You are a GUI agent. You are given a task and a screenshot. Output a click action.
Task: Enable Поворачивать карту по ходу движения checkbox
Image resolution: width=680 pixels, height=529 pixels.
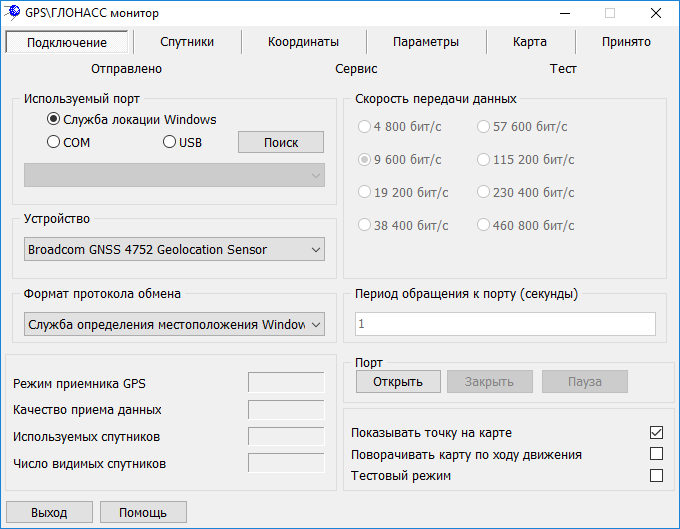click(656, 454)
